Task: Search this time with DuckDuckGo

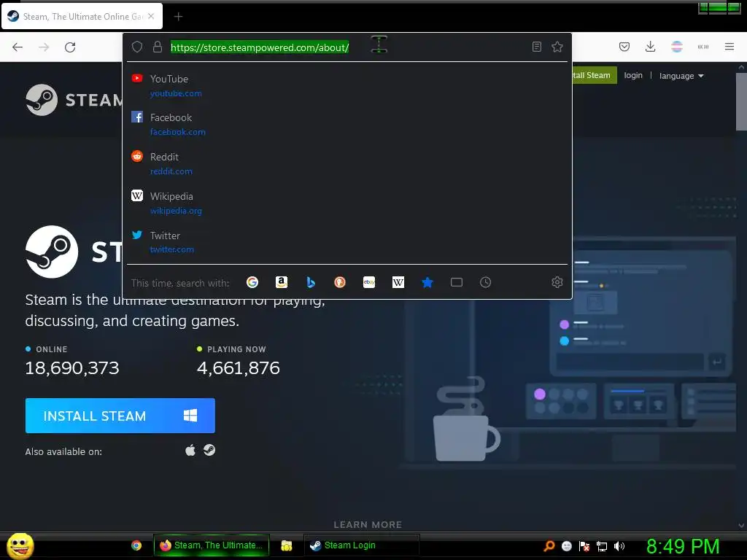Action: pos(340,282)
